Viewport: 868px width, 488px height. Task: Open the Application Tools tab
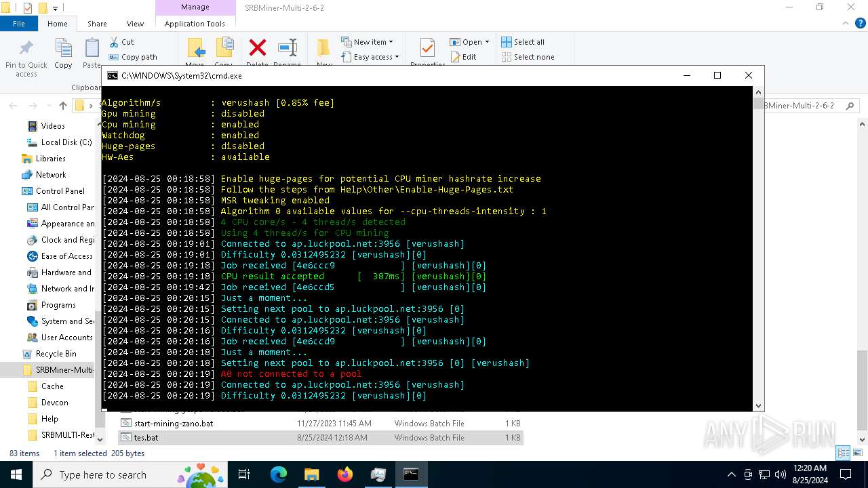[x=195, y=23]
